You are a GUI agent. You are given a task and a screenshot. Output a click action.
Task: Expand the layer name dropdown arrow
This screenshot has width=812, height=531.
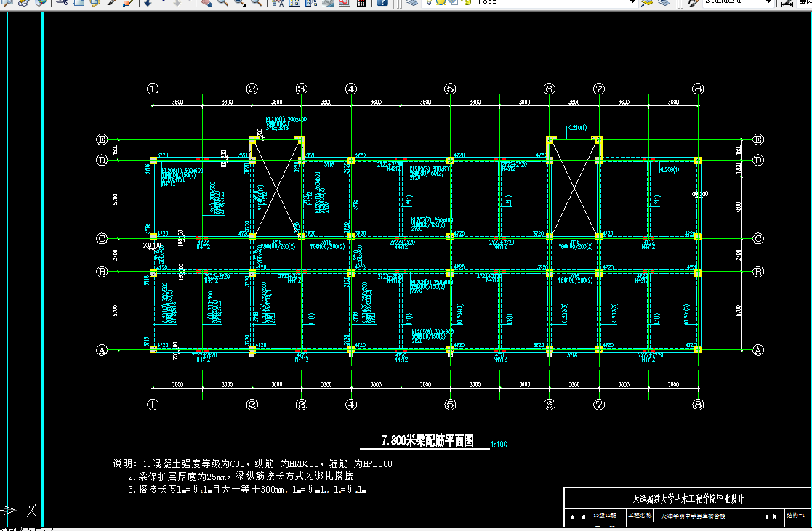tap(632, 3)
